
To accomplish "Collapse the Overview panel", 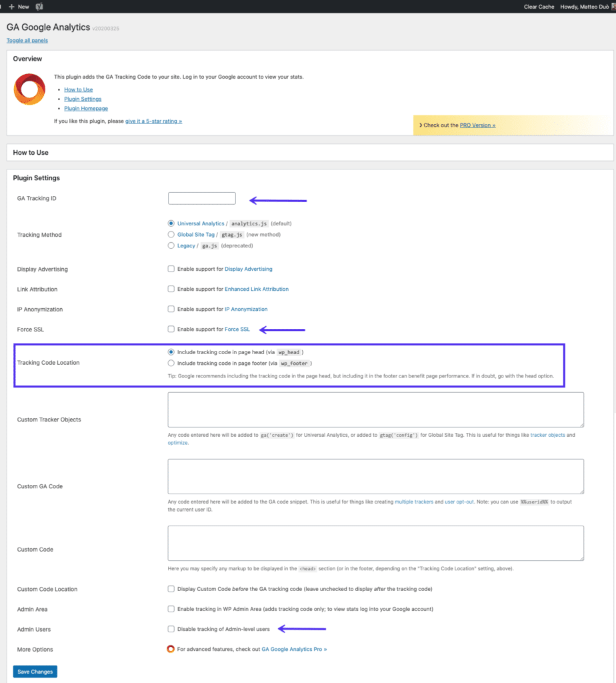I will pos(28,59).
